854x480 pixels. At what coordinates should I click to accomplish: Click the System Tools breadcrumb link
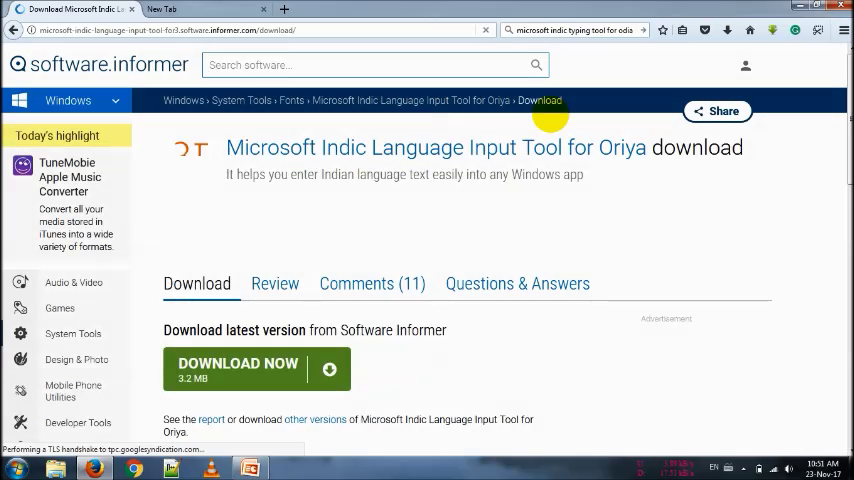tap(241, 100)
